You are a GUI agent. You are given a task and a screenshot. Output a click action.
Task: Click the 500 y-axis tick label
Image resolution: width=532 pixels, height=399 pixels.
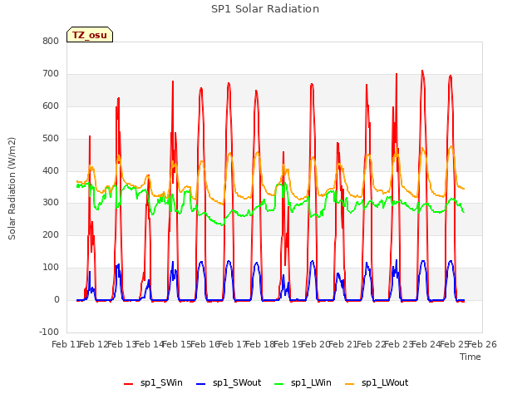[x=51, y=139]
